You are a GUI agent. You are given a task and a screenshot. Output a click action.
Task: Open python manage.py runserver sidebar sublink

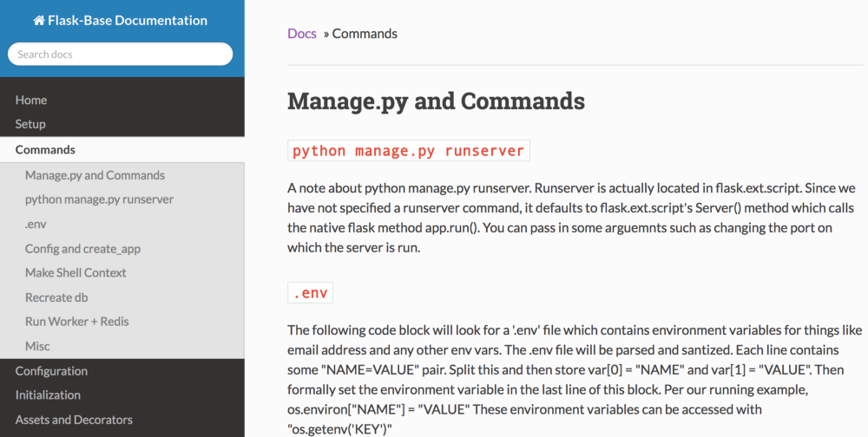pyautogui.click(x=99, y=199)
